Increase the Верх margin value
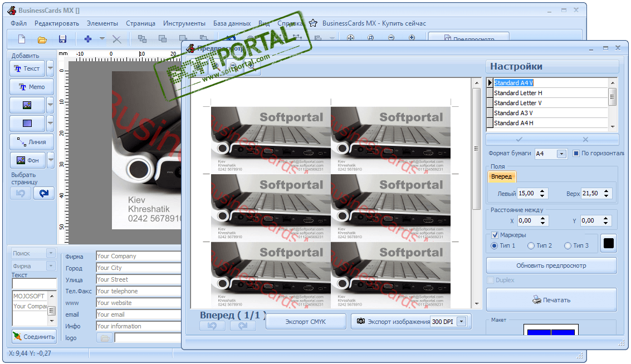The height and width of the screenshot is (364, 631). pos(605,191)
